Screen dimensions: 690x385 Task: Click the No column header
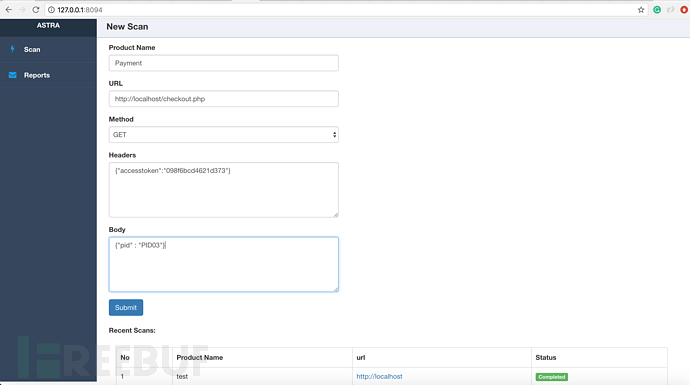pyautogui.click(x=125, y=357)
